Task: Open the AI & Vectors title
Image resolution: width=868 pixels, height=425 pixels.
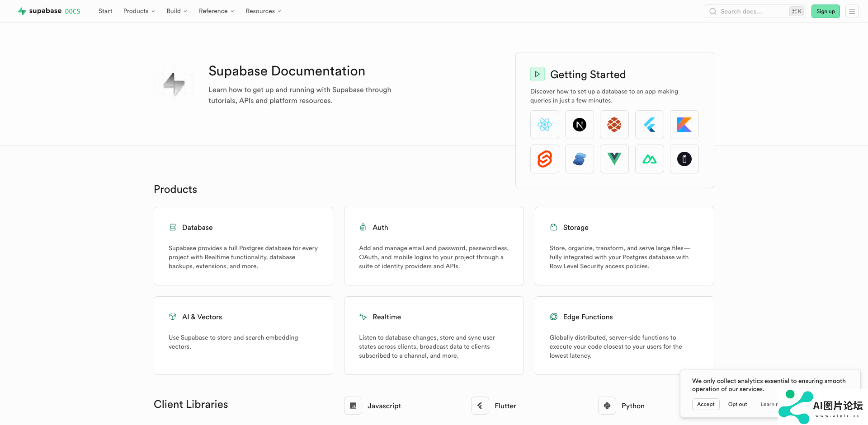Action: point(202,317)
